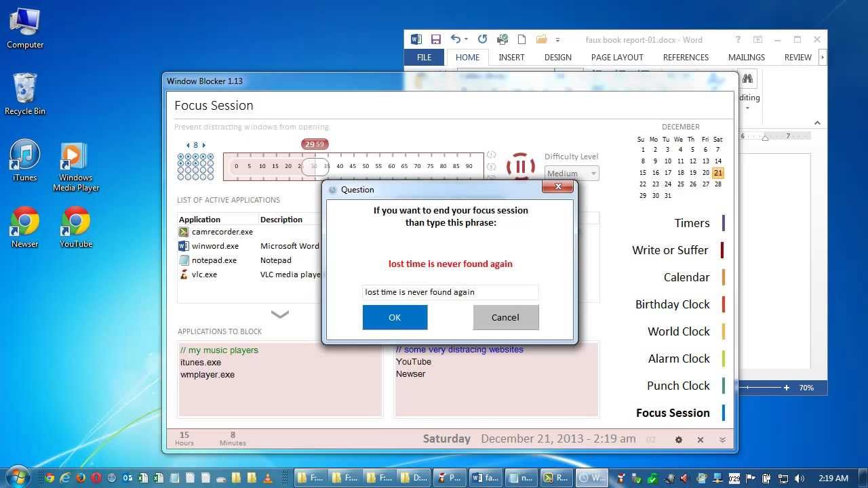Click the Firefox icon in the taskbar

point(81,478)
